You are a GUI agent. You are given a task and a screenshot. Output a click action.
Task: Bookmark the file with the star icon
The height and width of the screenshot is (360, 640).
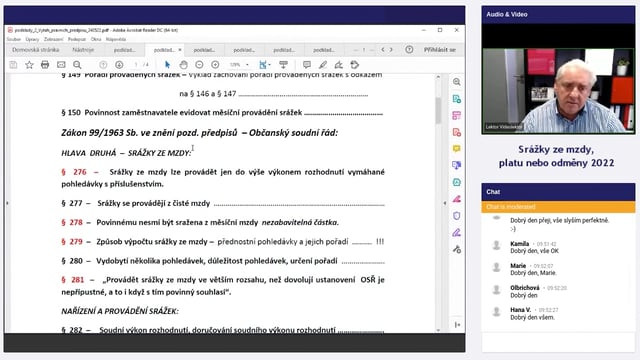pyautogui.click(x=29, y=65)
